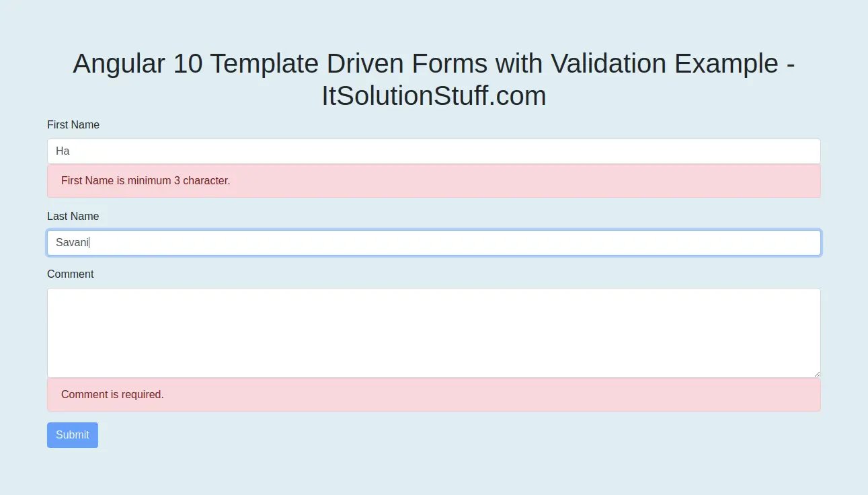Click the First Name input field
This screenshot has height=495, width=868.
click(434, 151)
